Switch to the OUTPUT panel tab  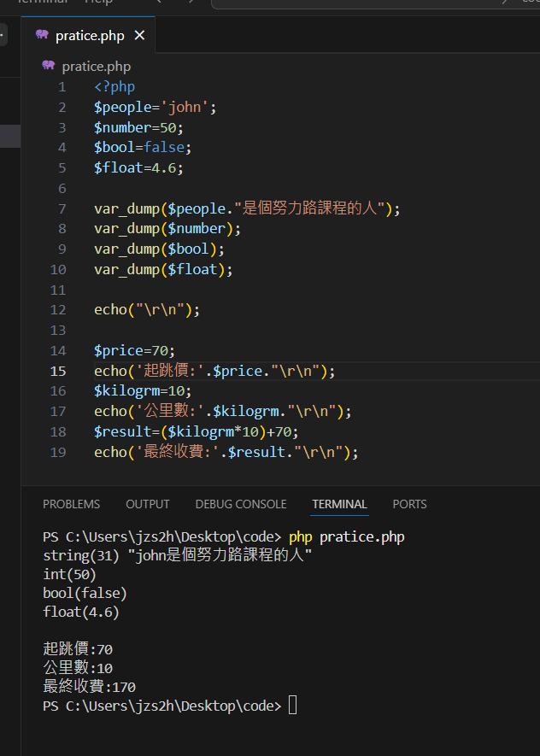click(x=148, y=504)
